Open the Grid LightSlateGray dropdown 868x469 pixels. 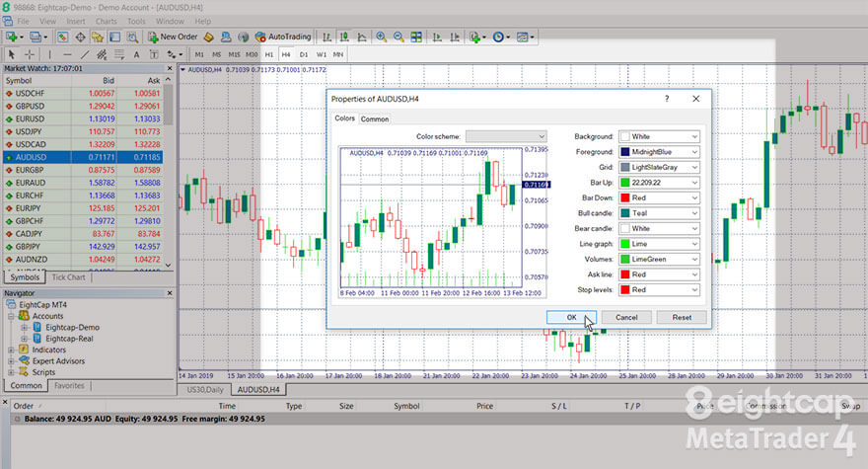(x=659, y=167)
